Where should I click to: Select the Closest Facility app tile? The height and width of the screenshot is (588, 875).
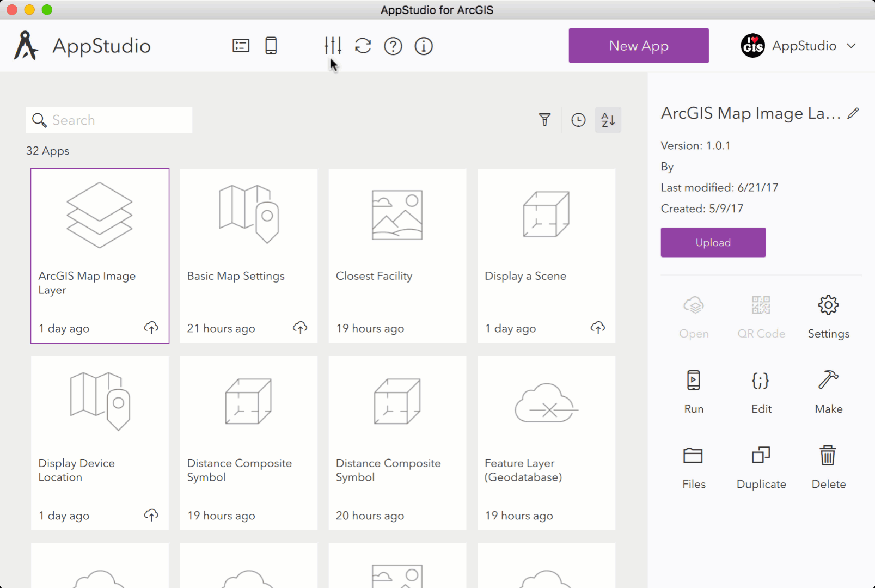point(397,256)
